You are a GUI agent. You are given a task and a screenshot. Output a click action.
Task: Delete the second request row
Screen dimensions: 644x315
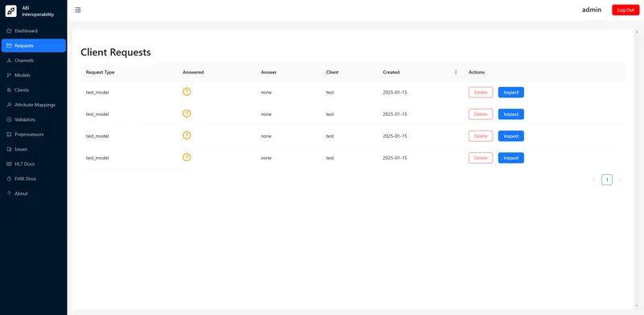(481, 114)
